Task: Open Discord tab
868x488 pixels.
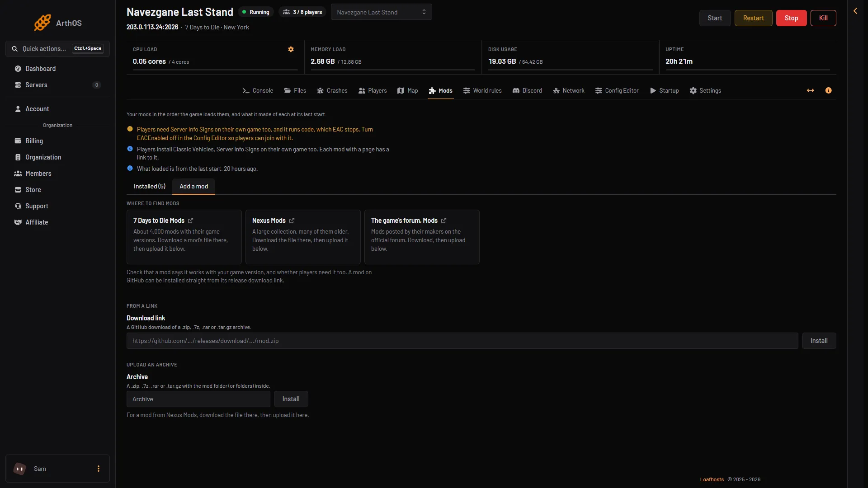Action: (x=527, y=91)
